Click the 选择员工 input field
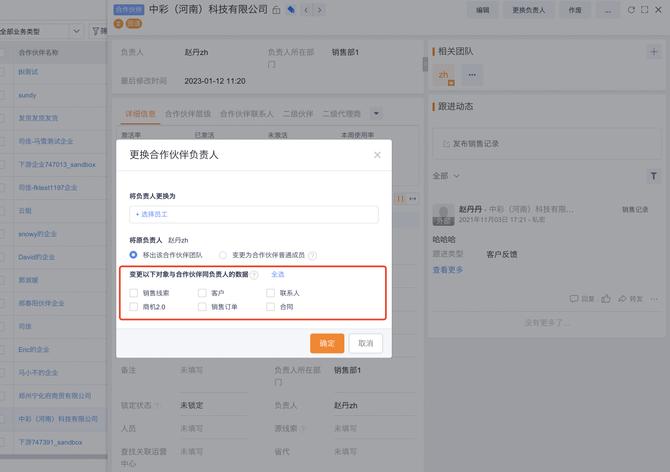The height and width of the screenshot is (472, 670). pyautogui.click(x=254, y=214)
